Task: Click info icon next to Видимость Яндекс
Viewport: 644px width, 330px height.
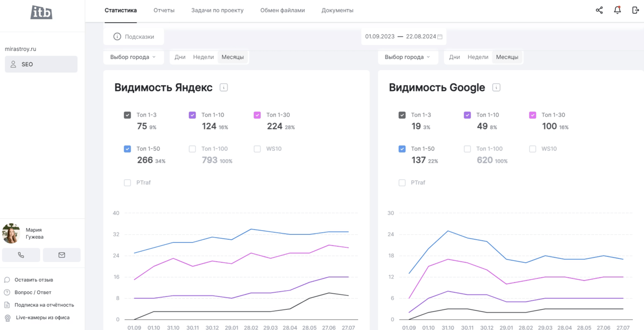Action: (x=223, y=87)
